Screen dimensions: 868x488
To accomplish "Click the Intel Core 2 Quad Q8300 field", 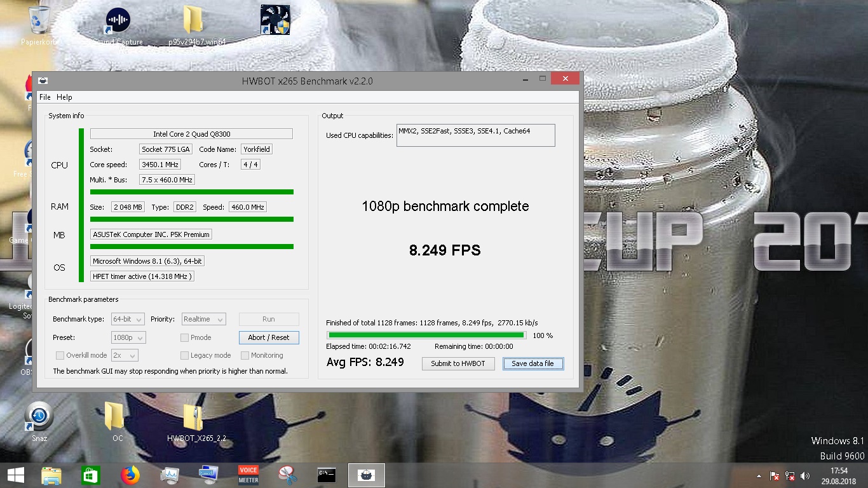I will [x=191, y=134].
